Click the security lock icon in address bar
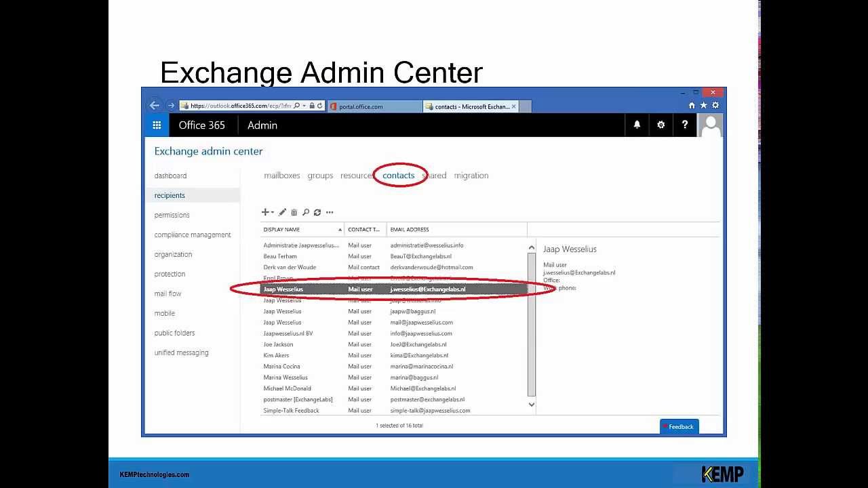 (312, 106)
